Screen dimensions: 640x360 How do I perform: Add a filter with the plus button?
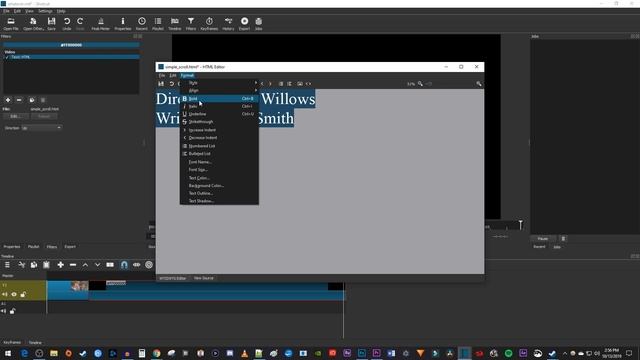pos(8,100)
